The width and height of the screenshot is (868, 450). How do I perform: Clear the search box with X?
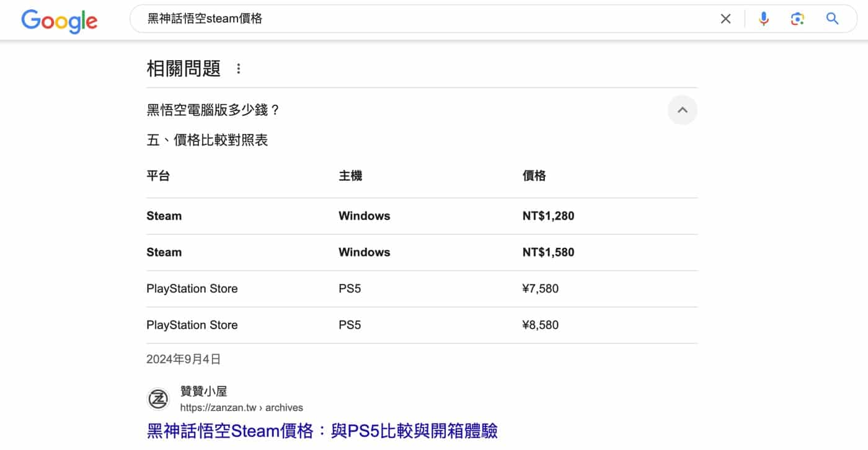click(725, 19)
